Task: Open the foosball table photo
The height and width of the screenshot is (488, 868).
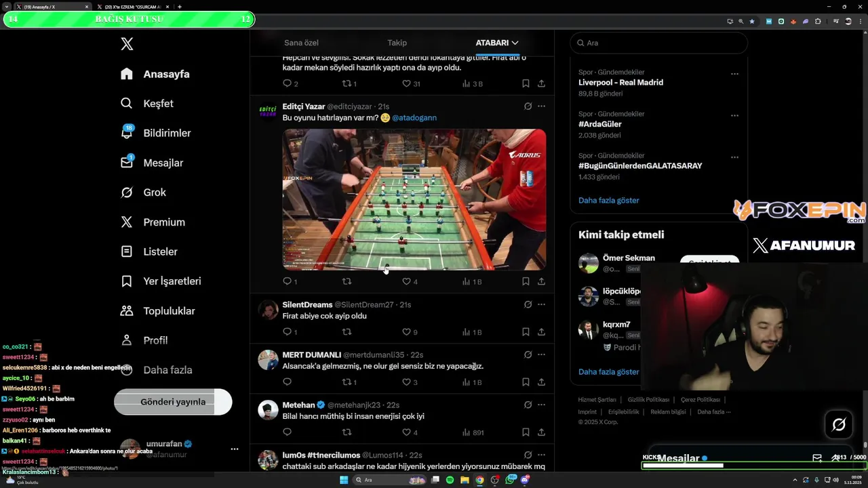Action: click(414, 199)
